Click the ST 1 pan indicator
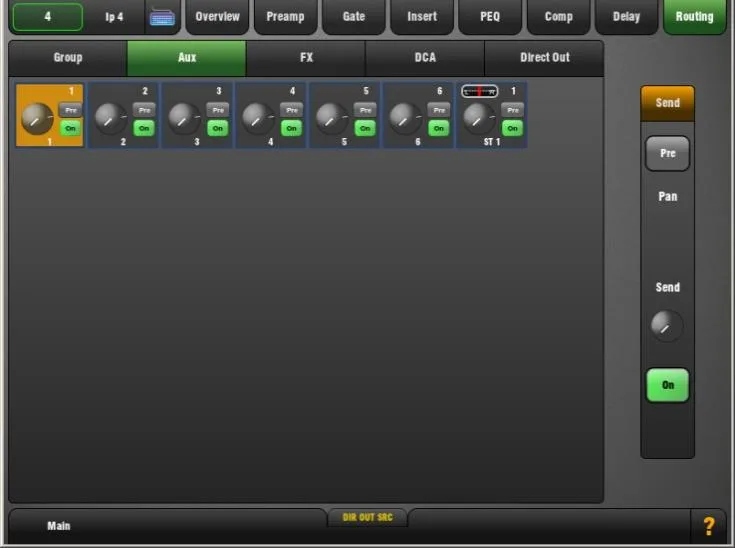The image size is (735, 548). click(x=479, y=91)
